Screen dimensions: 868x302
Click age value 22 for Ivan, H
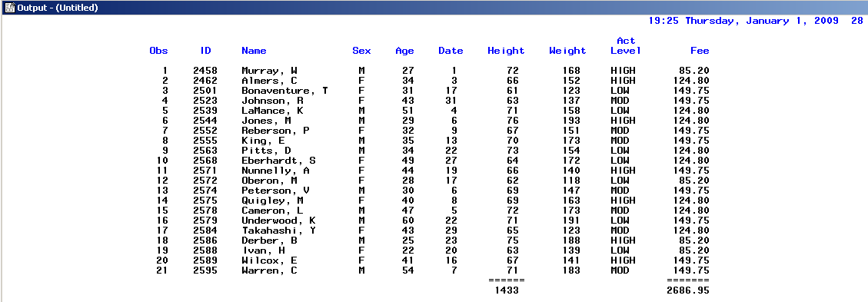(408, 250)
